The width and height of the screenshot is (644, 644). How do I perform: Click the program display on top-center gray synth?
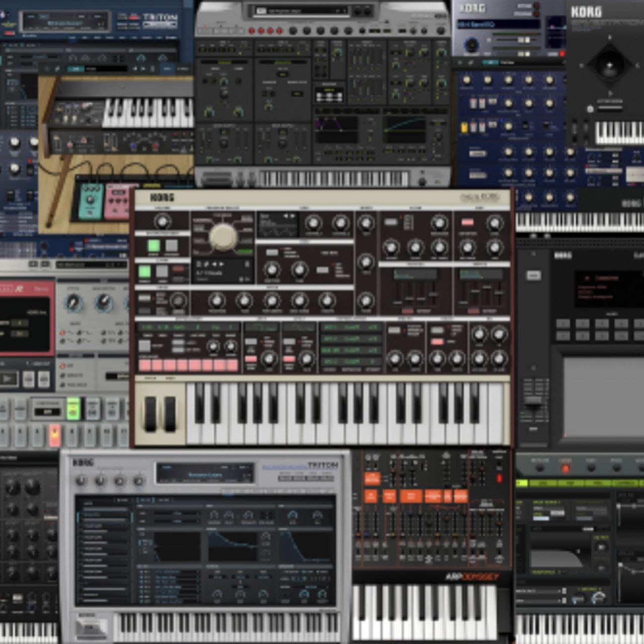click(x=301, y=10)
